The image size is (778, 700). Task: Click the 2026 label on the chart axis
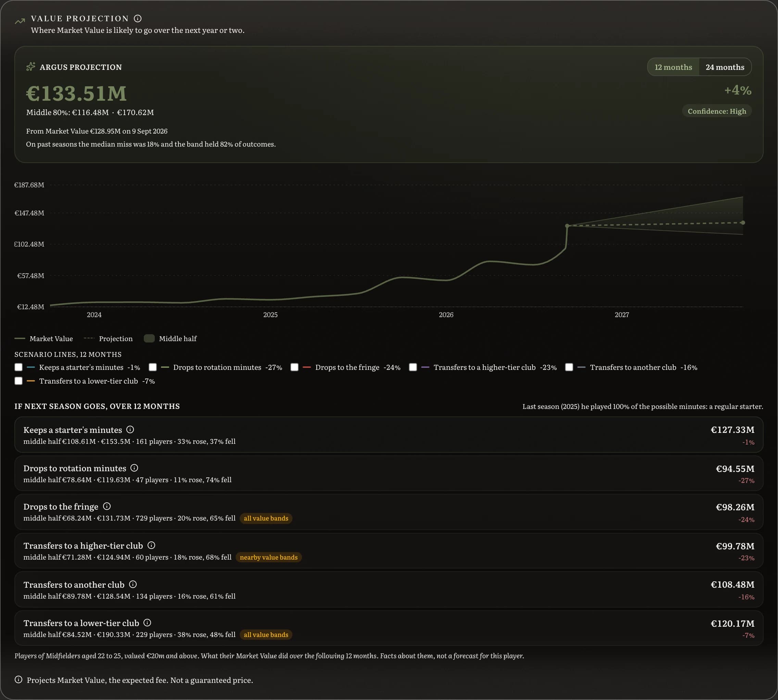coord(446,315)
